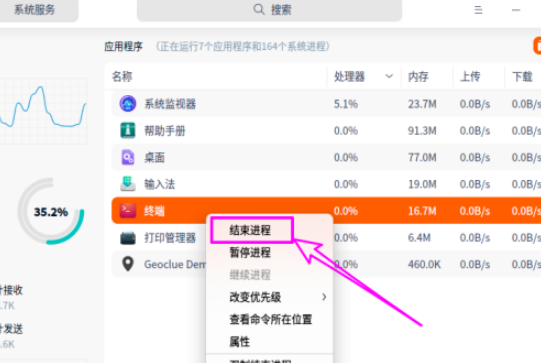Click the 5.1% CPU value
The image size is (541, 363).
pyautogui.click(x=346, y=104)
